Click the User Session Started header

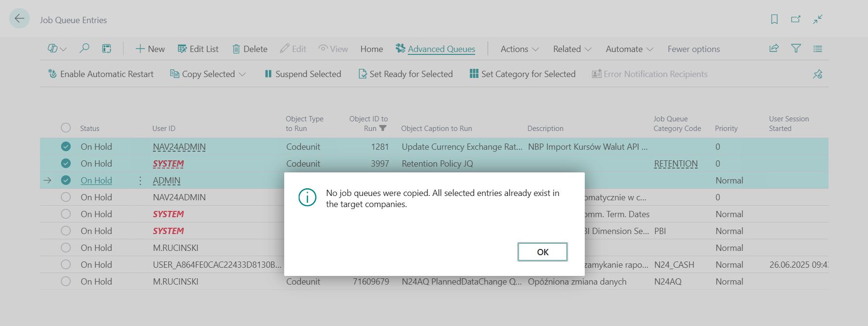[x=789, y=123]
